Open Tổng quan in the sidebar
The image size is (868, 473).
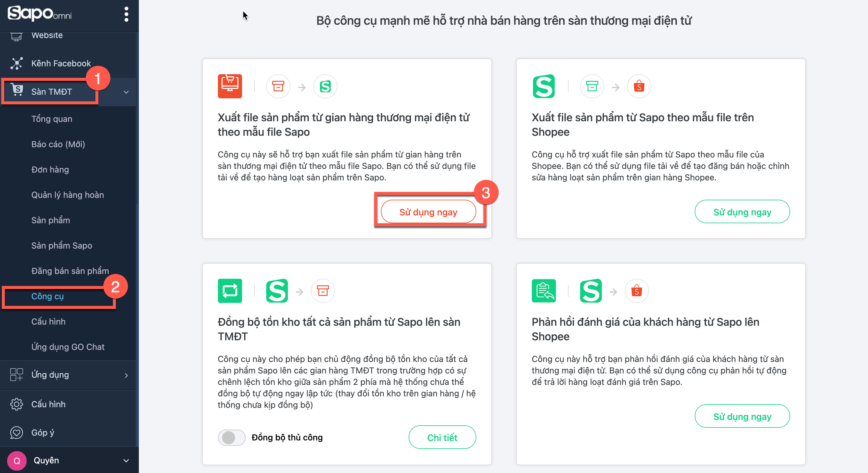coord(52,119)
